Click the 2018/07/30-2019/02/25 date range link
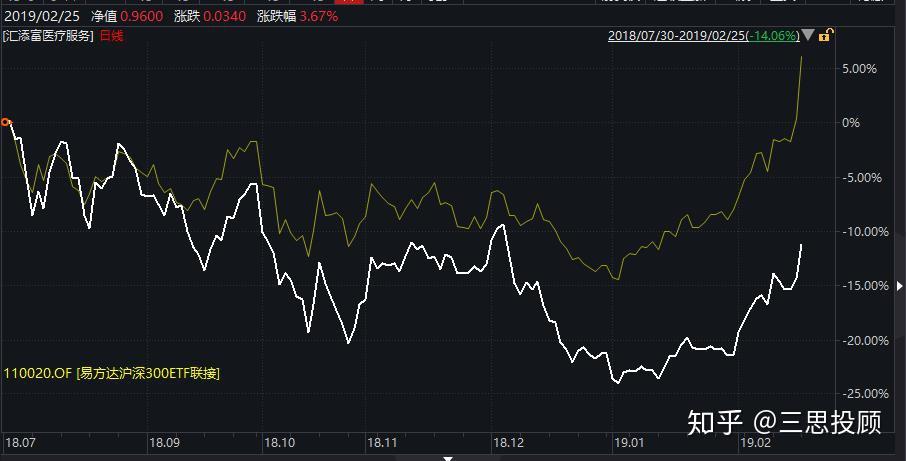 pyautogui.click(x=704, y=35)
